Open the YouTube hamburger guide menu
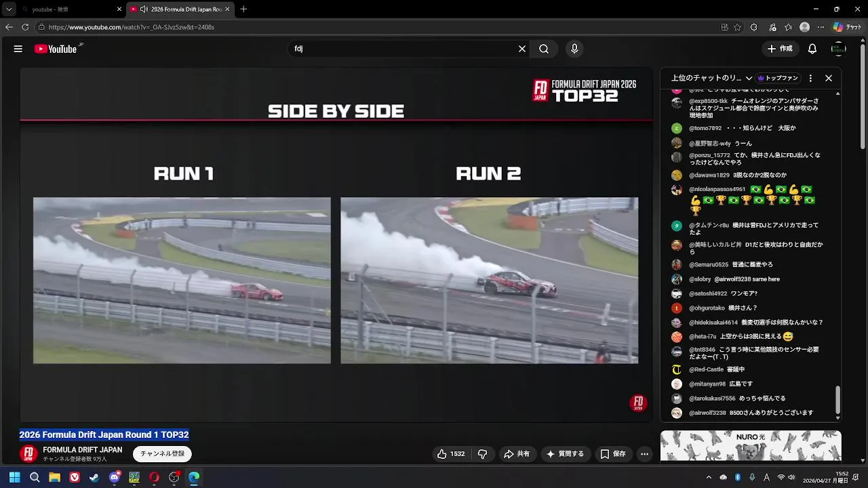The image size is (868, 488). click(x=18, y=49)
